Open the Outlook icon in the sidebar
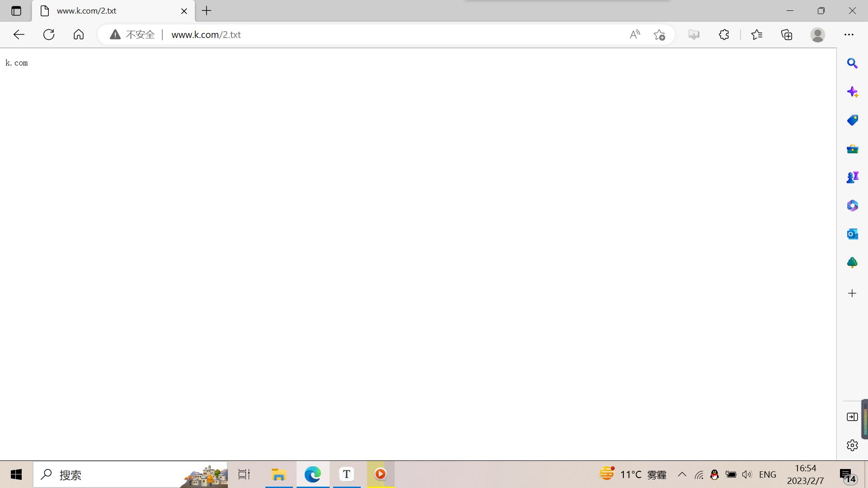Screen dimensions: 868x488 [852, 234]
